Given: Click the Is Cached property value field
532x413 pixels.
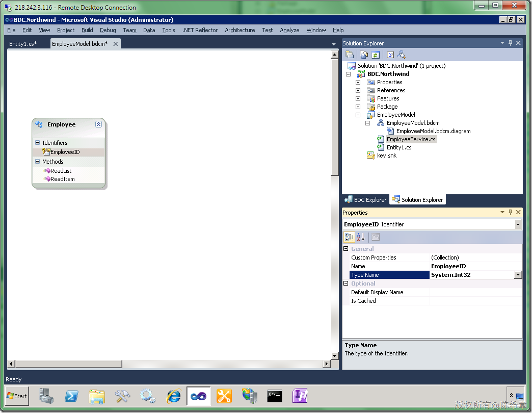Looking at the screenshot, I should [475, 301].
